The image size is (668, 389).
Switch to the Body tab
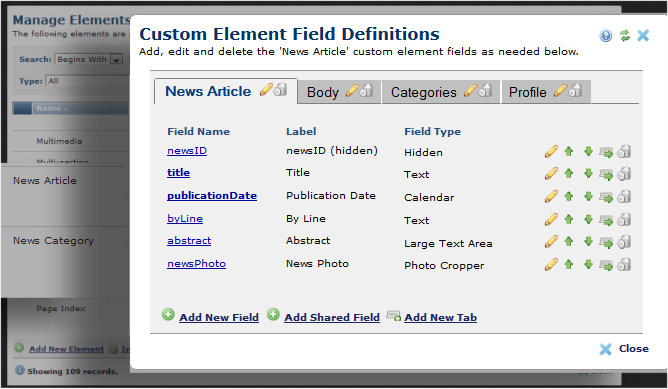pyautogui.click(x=322, y=92)
